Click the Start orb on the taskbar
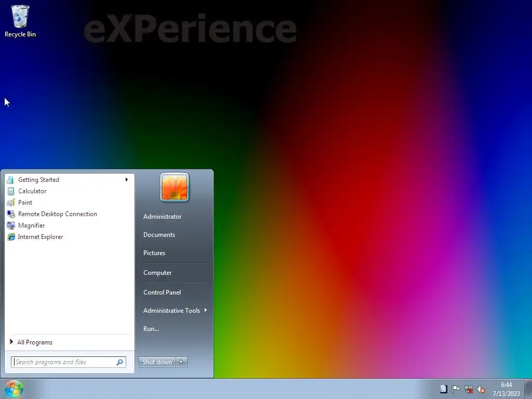Image resolution: width=532 pixels, height=399 pixels. click(x=14, y=389)
